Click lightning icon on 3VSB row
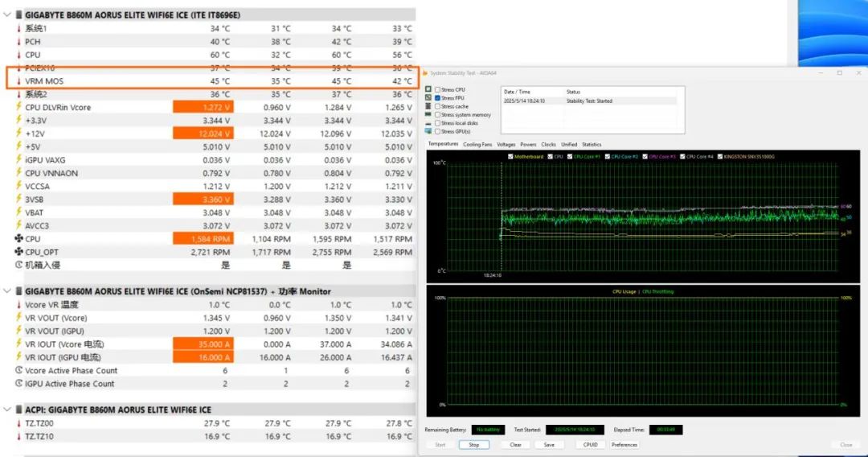This screenshot has width=868, height=457. (x=18, y=200)
